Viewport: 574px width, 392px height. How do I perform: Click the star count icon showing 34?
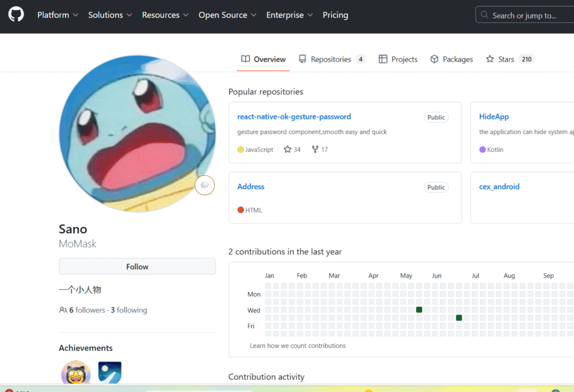(x=288, y=150)
